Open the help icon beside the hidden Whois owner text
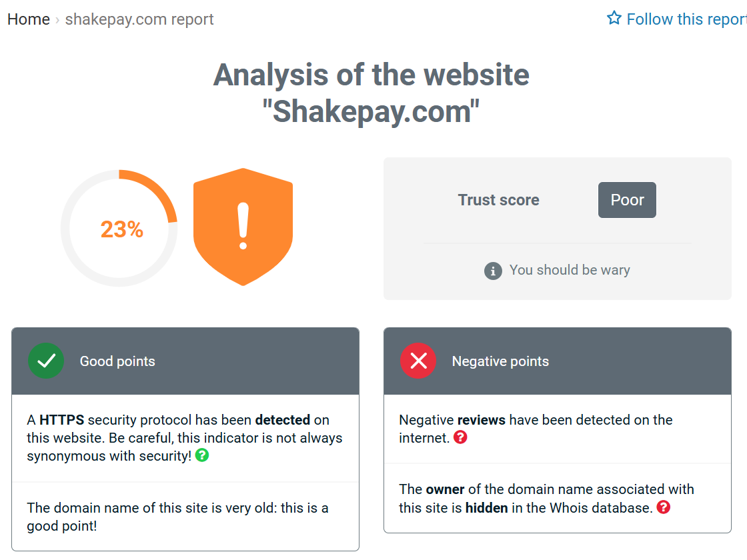This screenshot has height=560, width=747. click(664, 507)
